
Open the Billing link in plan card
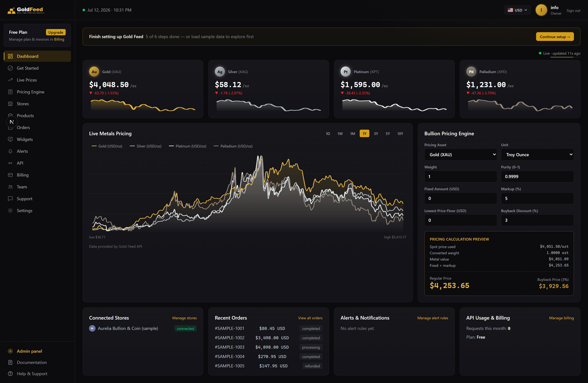(x=59, y=39)
